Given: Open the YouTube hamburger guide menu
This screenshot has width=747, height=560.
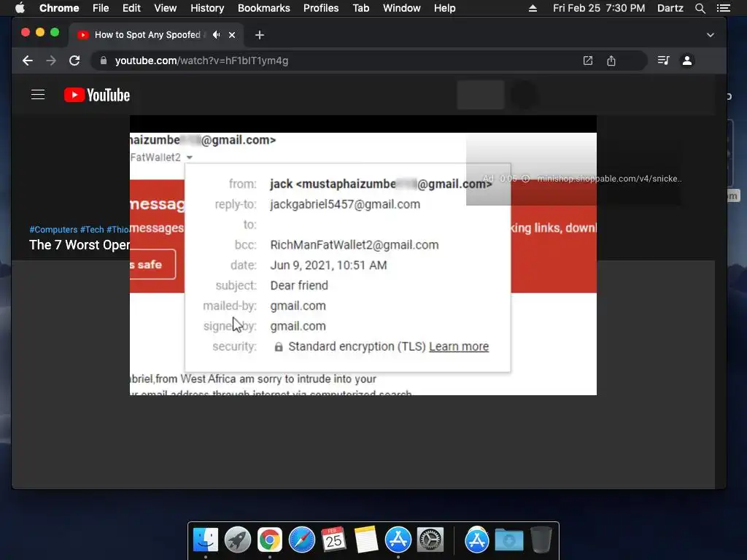Looking at the screenshot, I should (x=38, y=95).
